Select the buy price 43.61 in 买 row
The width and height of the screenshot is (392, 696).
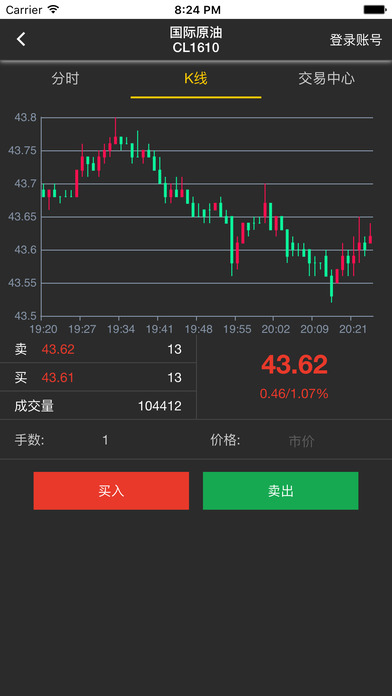pos(58,378)
